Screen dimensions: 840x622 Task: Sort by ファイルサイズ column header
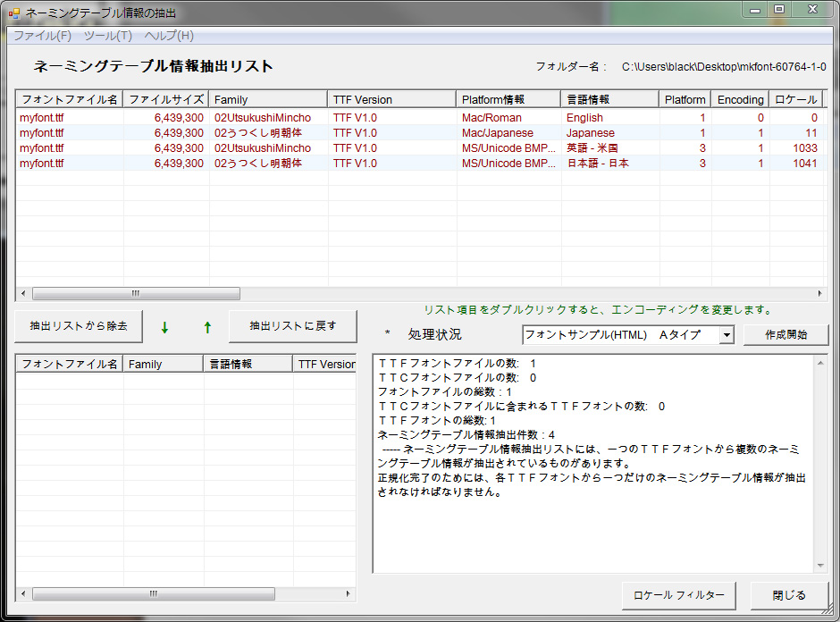click(166, 100)
